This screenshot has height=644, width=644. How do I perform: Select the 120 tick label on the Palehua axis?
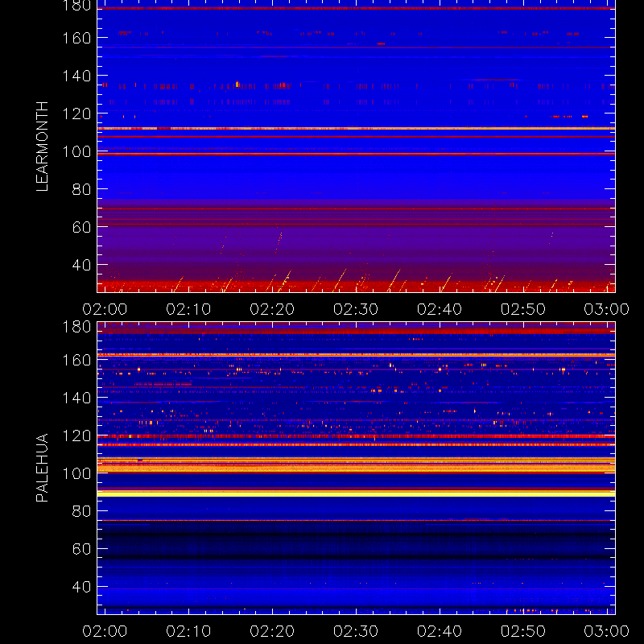point(76,436)
